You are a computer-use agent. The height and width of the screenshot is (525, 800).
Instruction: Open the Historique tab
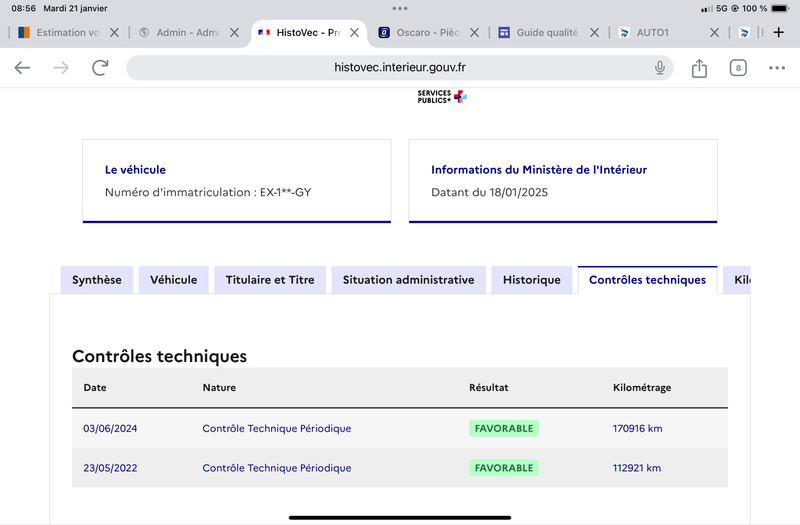pos(532,280)
